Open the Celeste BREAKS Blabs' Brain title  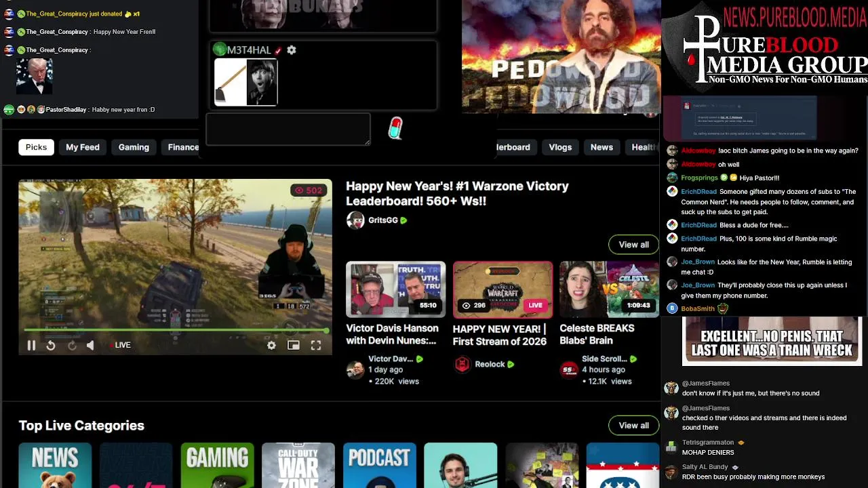click(597, 334)
